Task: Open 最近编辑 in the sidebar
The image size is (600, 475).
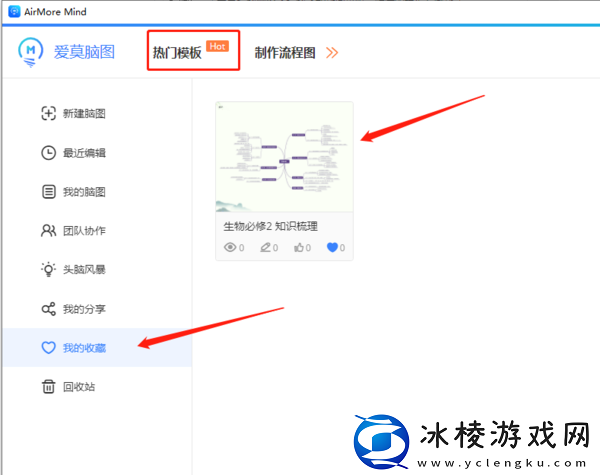Action: 84,153
